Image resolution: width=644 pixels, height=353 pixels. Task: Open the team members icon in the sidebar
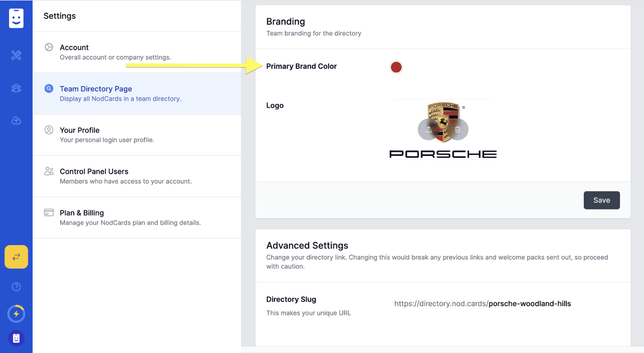(16, 88)
